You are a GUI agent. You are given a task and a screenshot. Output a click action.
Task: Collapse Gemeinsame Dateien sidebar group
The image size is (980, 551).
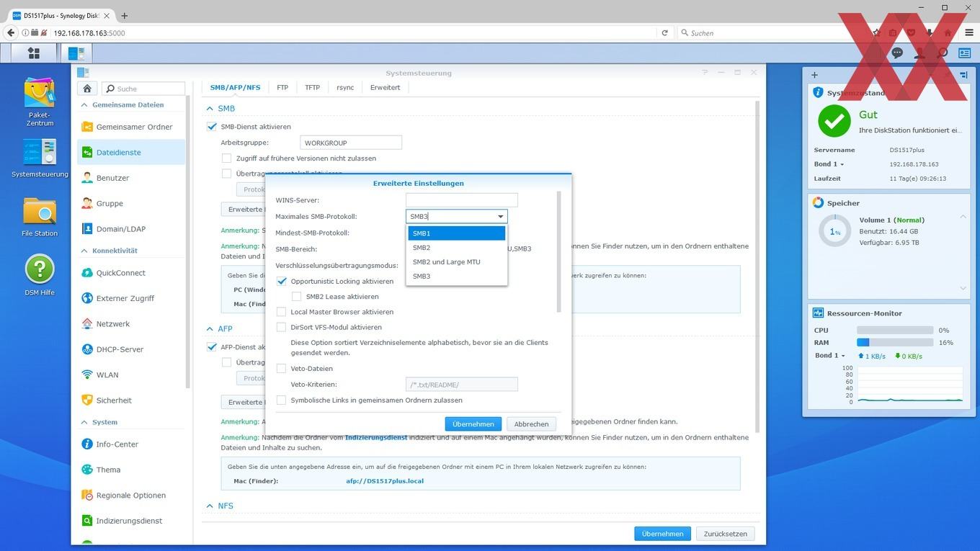[84, 105]
